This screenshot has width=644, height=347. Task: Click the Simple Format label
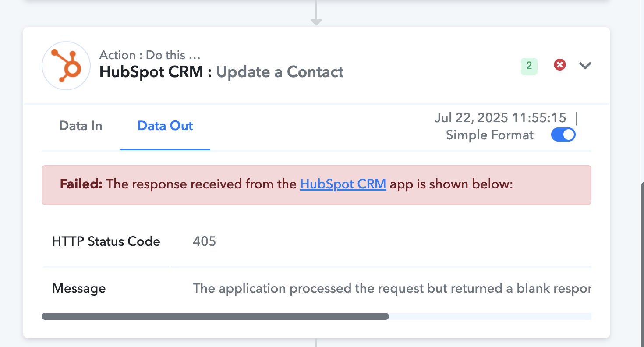point(489,135)
